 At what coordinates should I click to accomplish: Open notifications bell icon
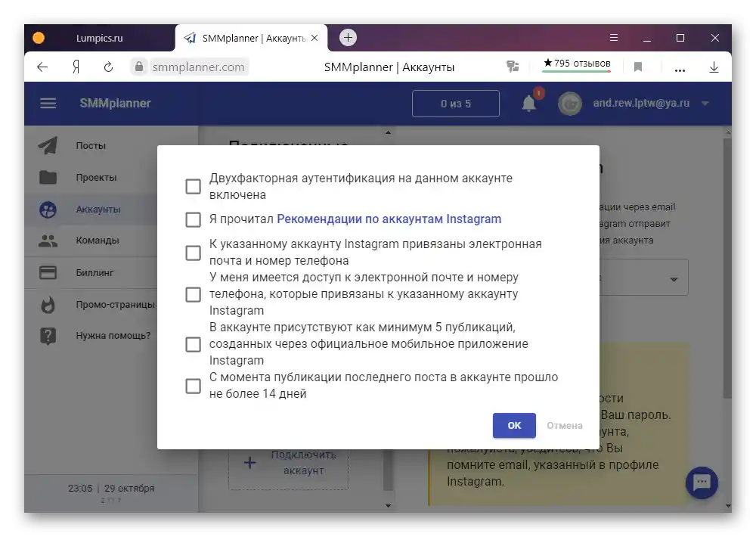529,104
